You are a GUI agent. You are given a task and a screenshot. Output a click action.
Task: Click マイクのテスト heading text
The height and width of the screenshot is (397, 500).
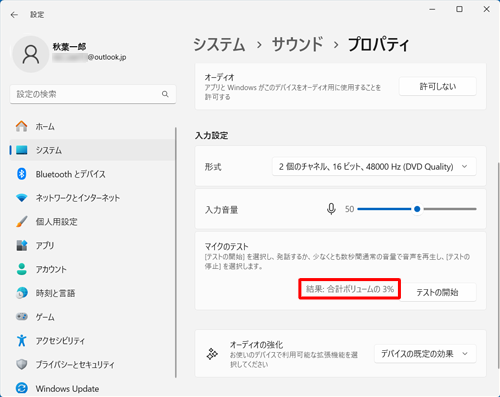(226, 246)
